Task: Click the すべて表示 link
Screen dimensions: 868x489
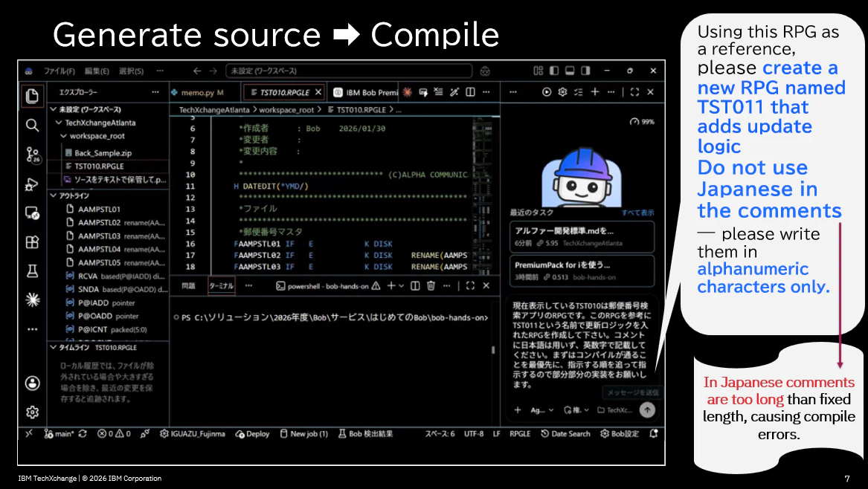Action: [637, 213]
